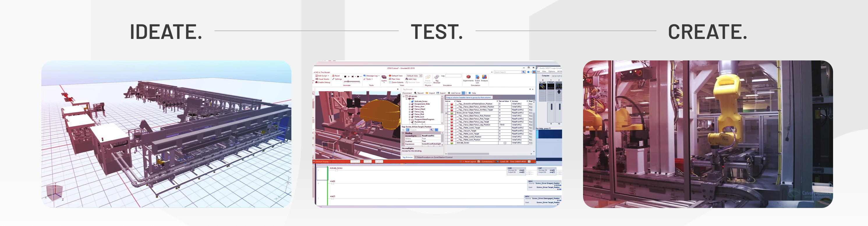Viewport: 868px width, 226px height.
Task: Expand the Fanuc_Leg tree node
Action: (x=409, y=112)
